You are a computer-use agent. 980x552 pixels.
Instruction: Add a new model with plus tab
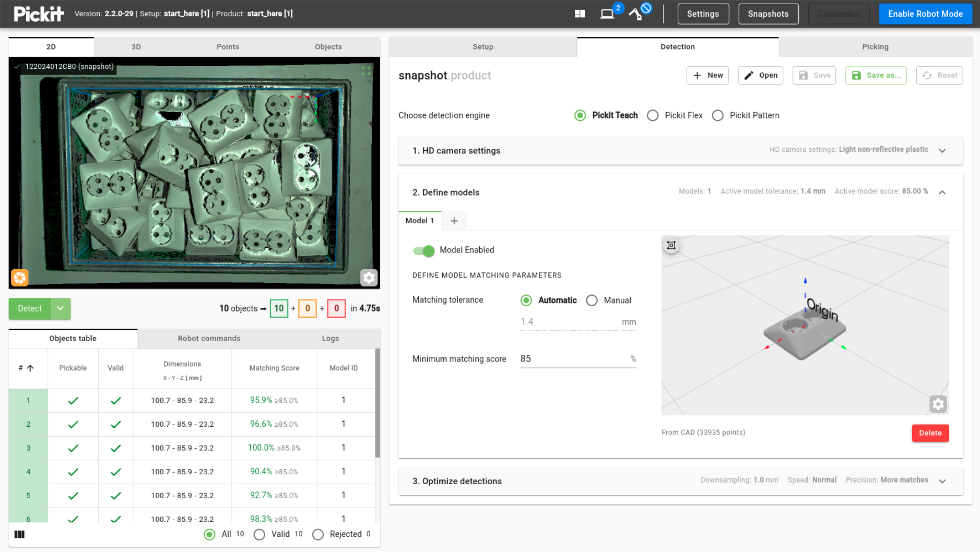coord(454,221)
